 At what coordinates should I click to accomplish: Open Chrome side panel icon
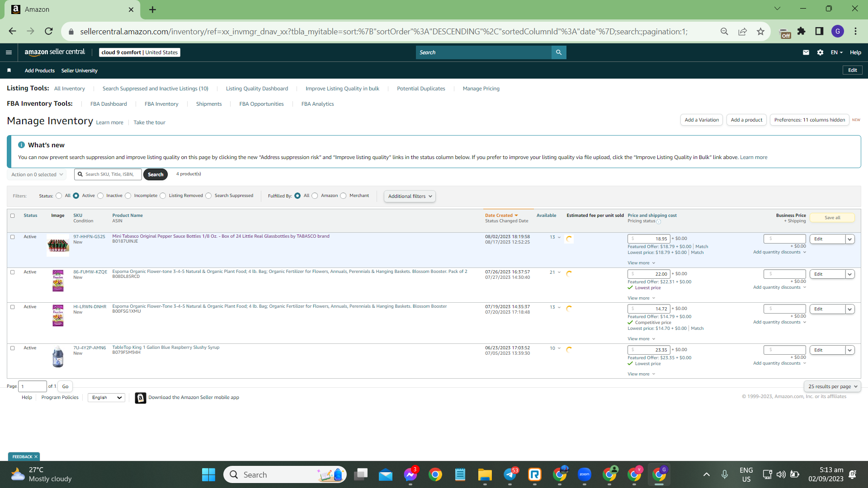click(819, 31)
